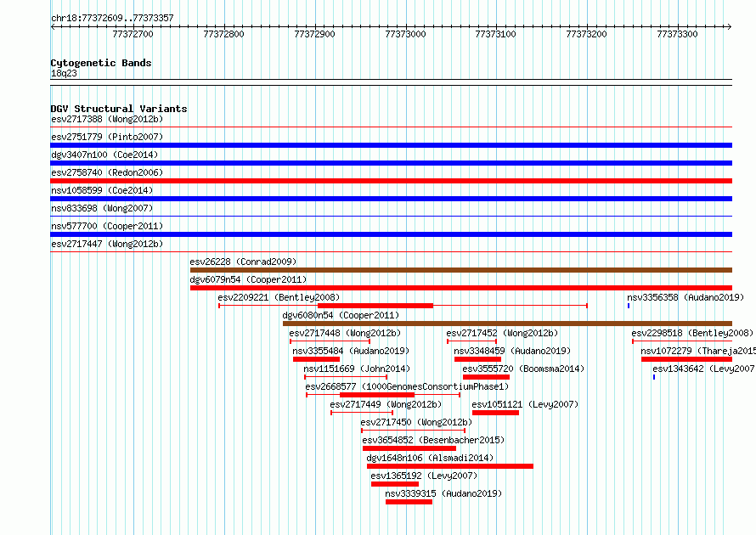Click esv2717452 (Wong2012b) label
Viewport: 756px width, 535px height.
[502, 333]
